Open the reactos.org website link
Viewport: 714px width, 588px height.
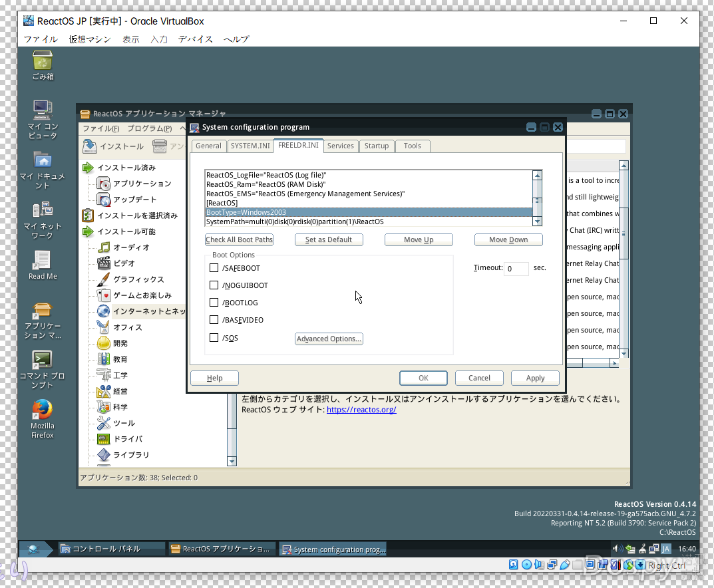coord(361,410)
